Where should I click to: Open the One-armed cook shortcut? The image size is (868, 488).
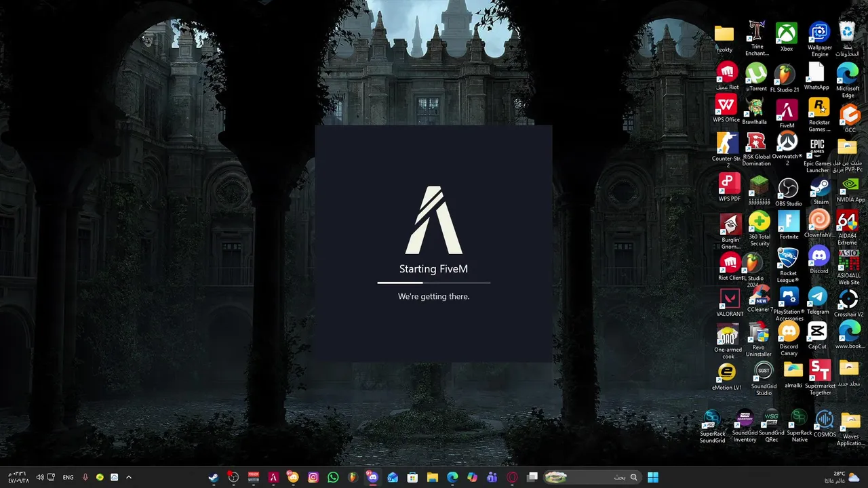(728, 342)
